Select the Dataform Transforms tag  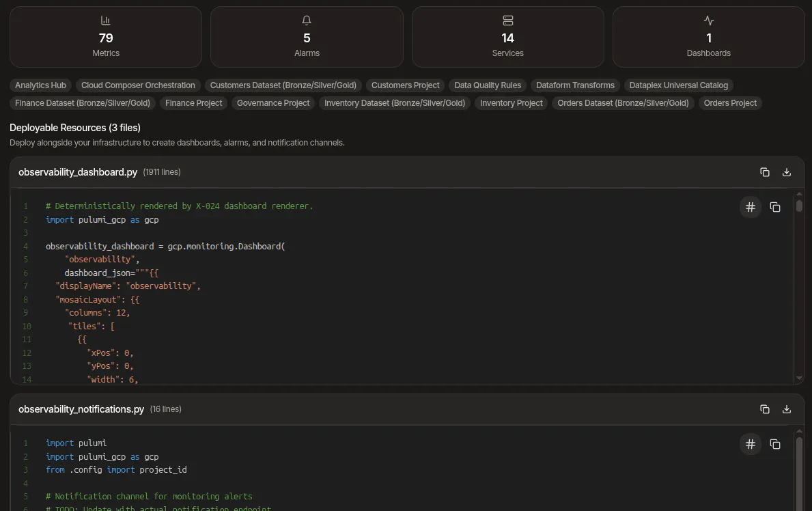(x=575, y=85)
